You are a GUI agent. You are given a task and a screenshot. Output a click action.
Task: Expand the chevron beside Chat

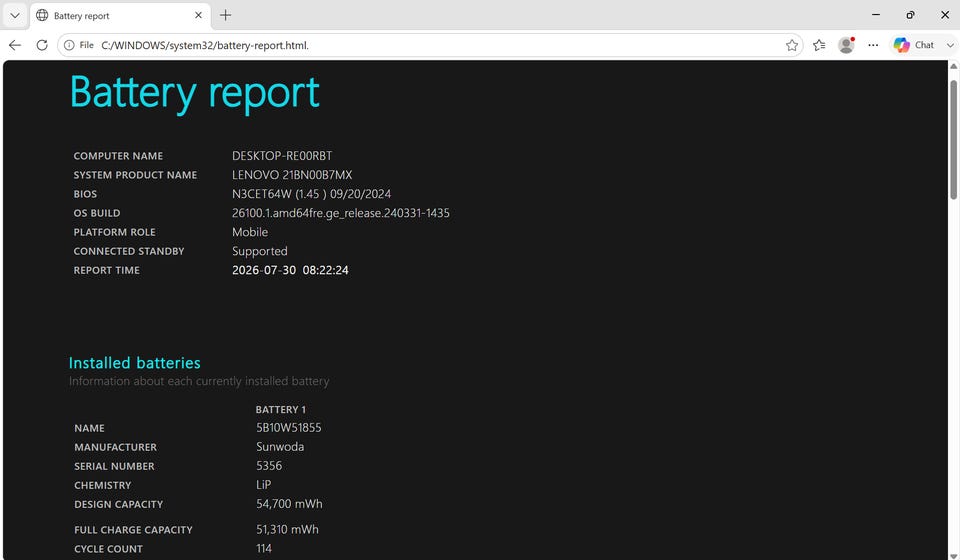[950, 45]
